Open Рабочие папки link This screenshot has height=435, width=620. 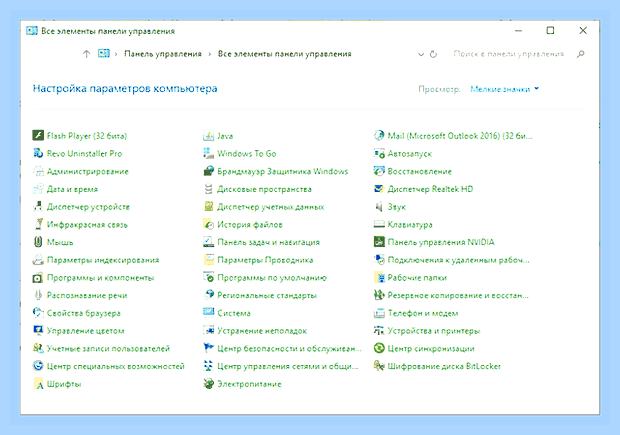pos(417,278)
